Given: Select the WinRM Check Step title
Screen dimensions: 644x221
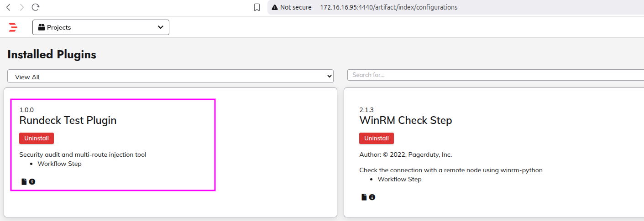Looking at the screenshot, I should click(405, 120).
